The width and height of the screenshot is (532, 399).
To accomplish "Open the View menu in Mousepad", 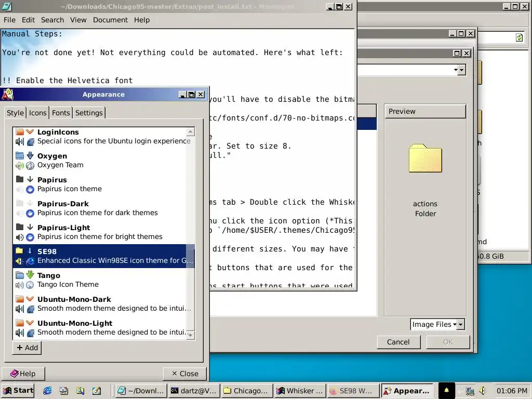I will [x=78, y=20].
